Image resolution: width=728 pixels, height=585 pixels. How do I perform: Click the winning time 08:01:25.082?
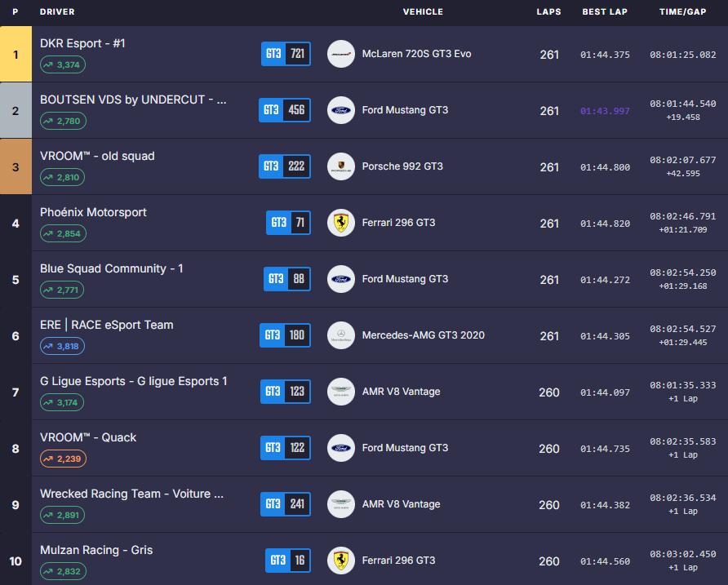pyautogui.click(x=683, y=55)
